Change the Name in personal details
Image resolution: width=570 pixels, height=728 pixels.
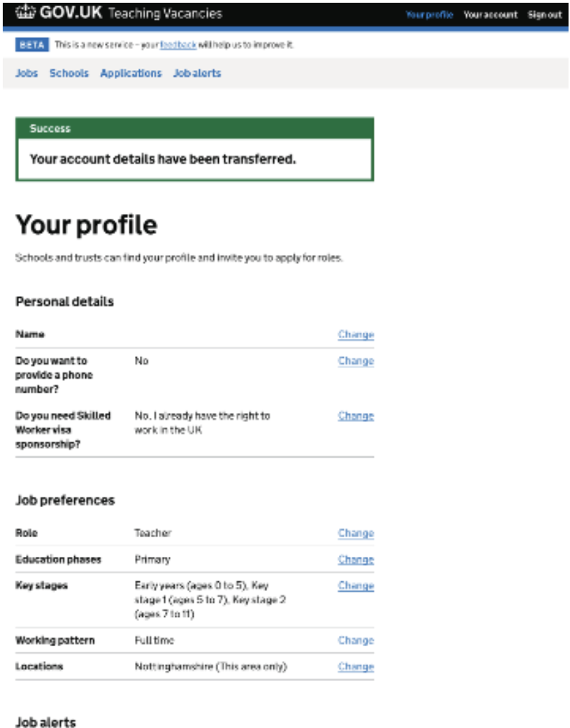point(355,335)
